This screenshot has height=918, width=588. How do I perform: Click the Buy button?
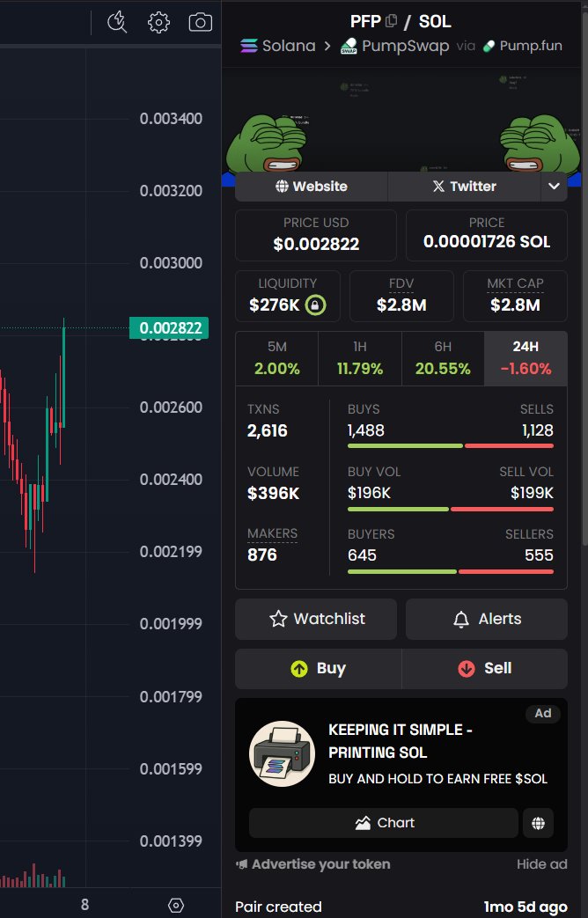[319, 669]
